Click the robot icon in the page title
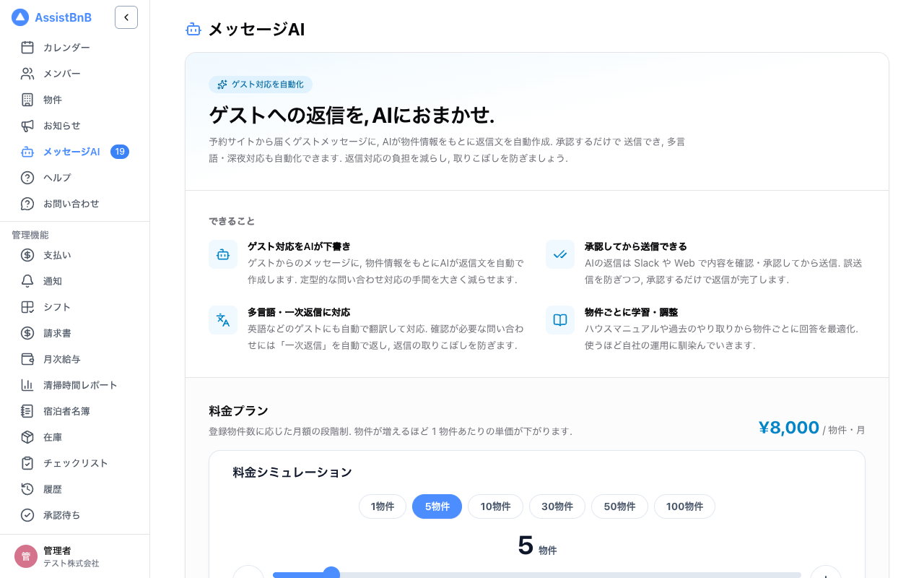 (193, 30)
